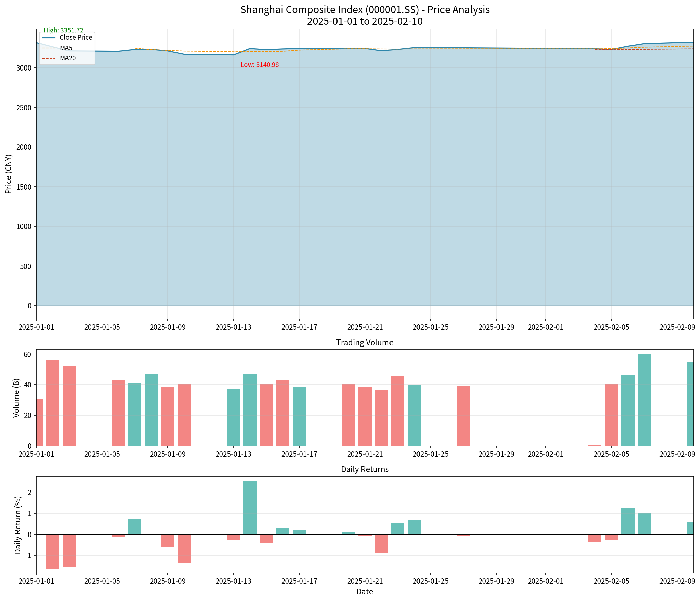The height and width of the screenshot is (601, 700).
Task: Click the 2025-01-13 tick on the price chart
Action: click(233, 327)
